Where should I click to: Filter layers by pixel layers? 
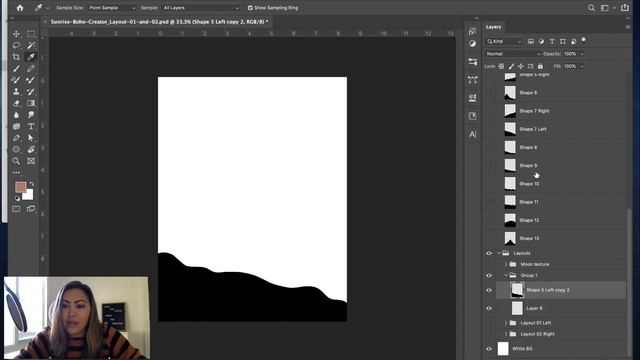click(x=531, y=41)
